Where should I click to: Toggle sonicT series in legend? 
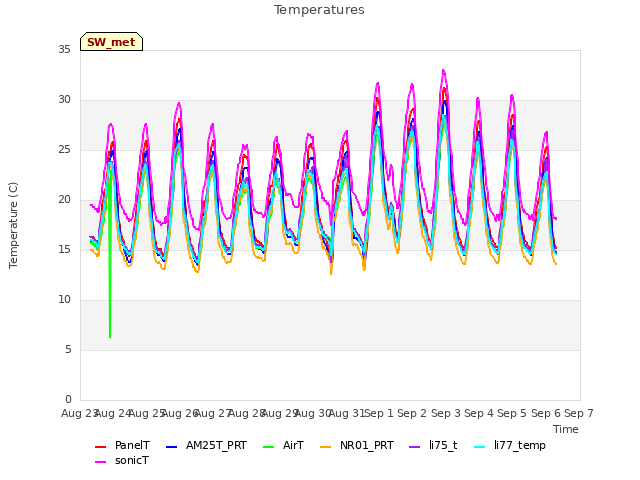pos(122,460)
